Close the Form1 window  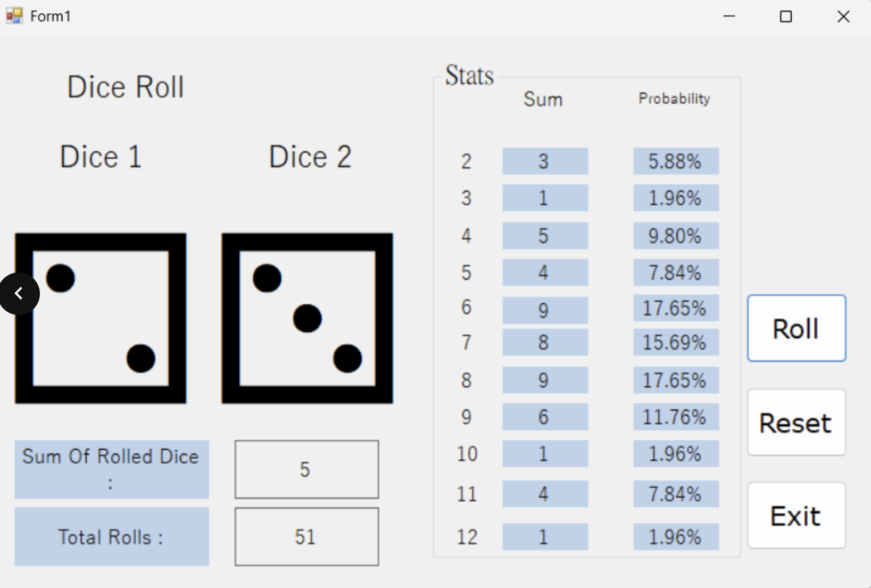(843, 16)
